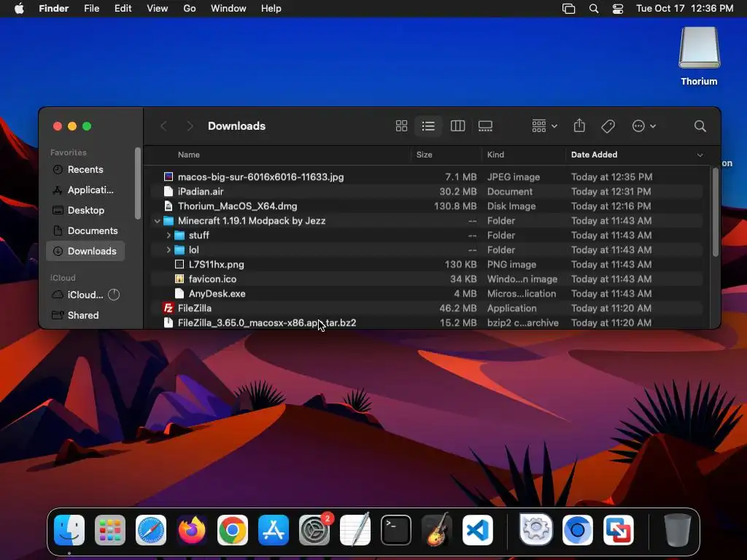The image size is (747, 560).
Task: Expand the lol folder
Action: (x=169, y=250)
